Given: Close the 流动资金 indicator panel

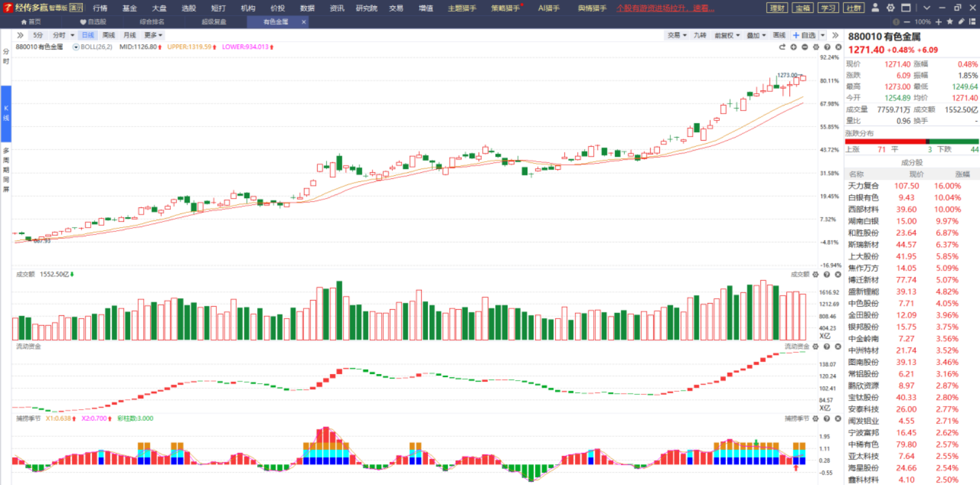Looking at the screenshot, I should [x=838, y=347].
